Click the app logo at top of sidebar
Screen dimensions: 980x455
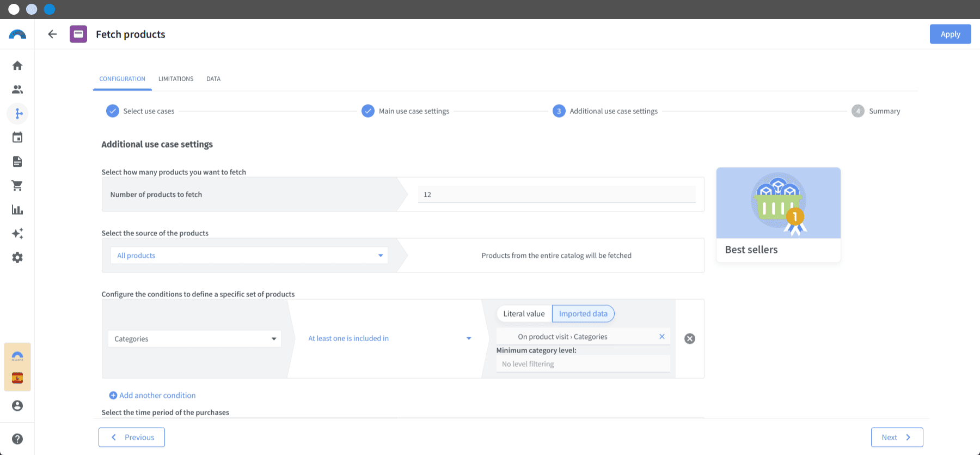tap(17, 34)
